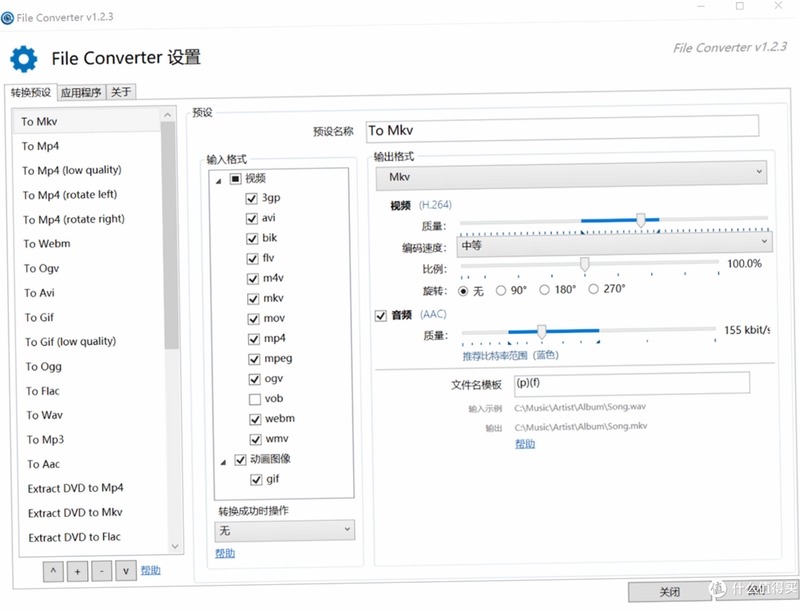Click the File Converter title bar app icon
The width and height of the screenshot is (800, 611).
point(8,18)
